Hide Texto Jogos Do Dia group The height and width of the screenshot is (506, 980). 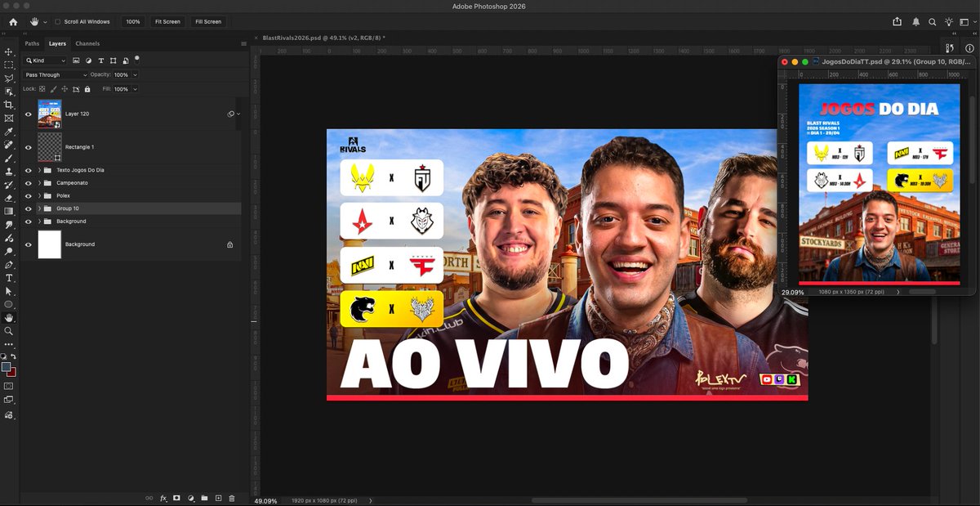click(x=29, y=170)
